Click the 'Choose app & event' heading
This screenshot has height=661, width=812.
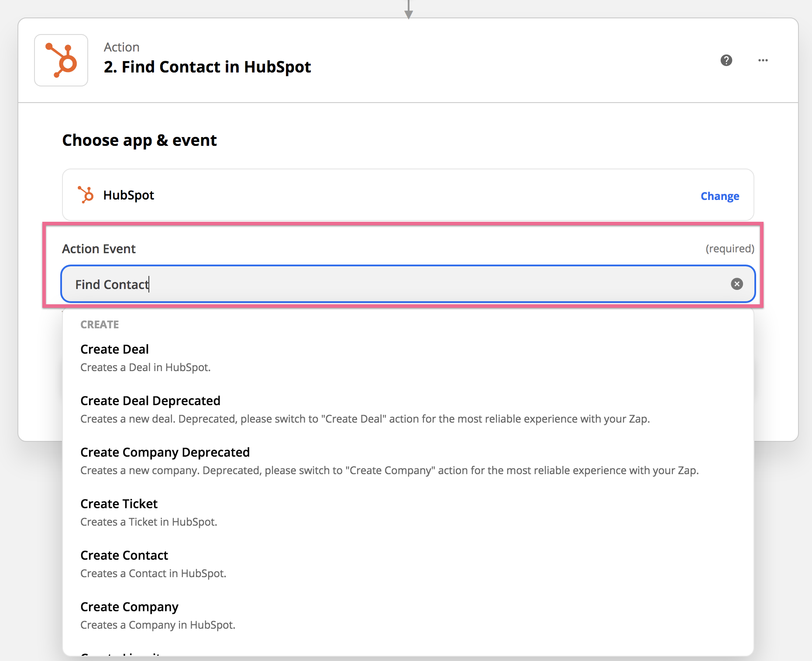[x=139, y=140]
